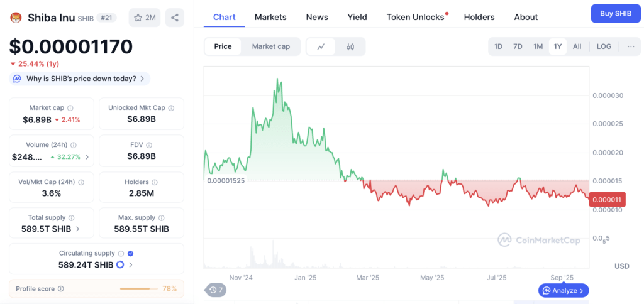644x304 pixels.
Task: Click the 589.55T SHIB max supply value
Action: 142,229
